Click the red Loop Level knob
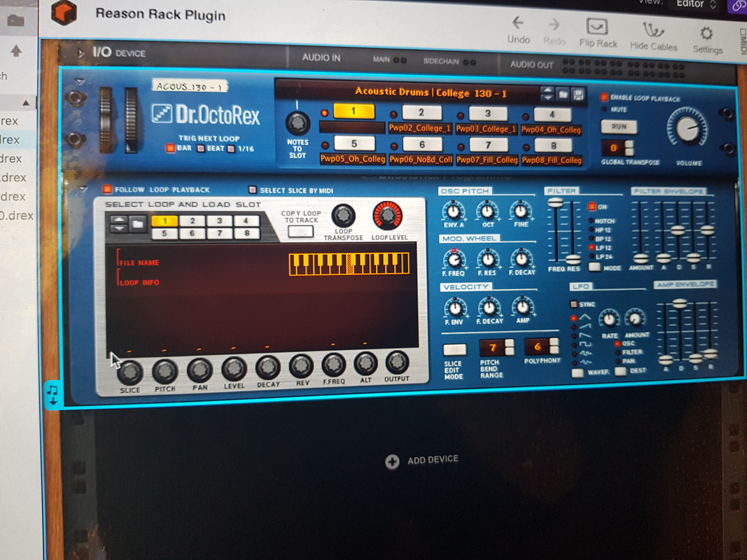The height and width of the screenshot is (560, 747). 388,216
